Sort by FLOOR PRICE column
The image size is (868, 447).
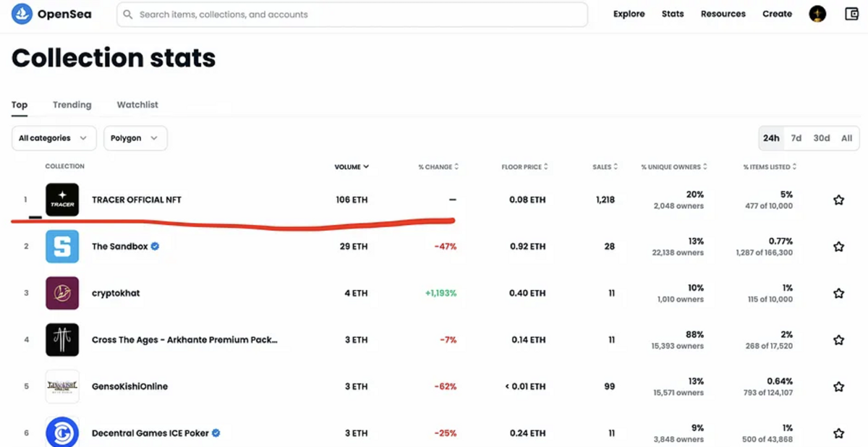point(525,167)
